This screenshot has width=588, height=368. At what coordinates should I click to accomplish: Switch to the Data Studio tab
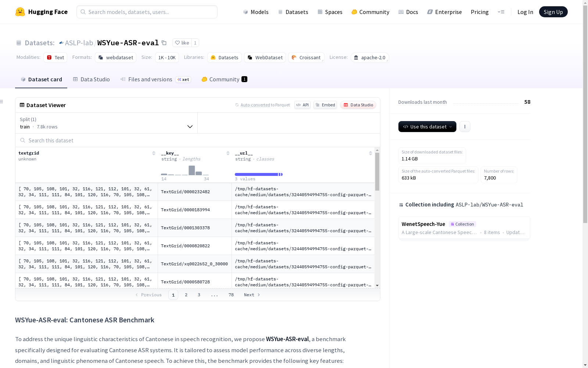[x=92, y=79]
